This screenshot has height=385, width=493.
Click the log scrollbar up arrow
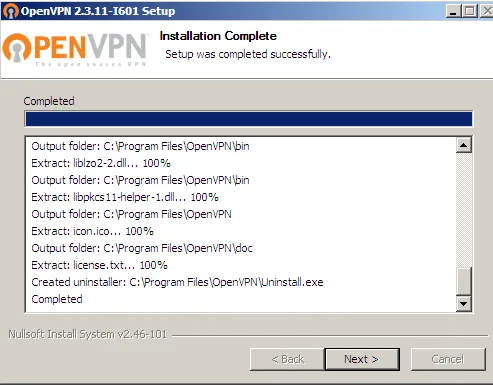click(x=464, y=145)
